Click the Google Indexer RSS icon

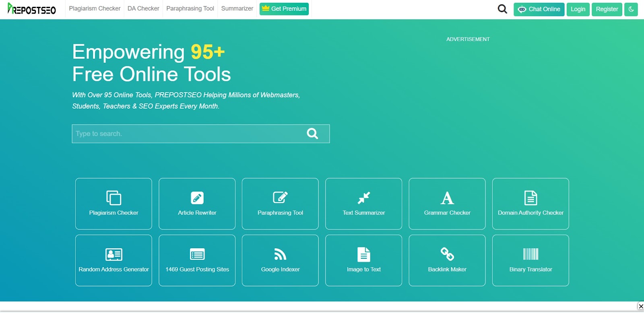[280, 254]
